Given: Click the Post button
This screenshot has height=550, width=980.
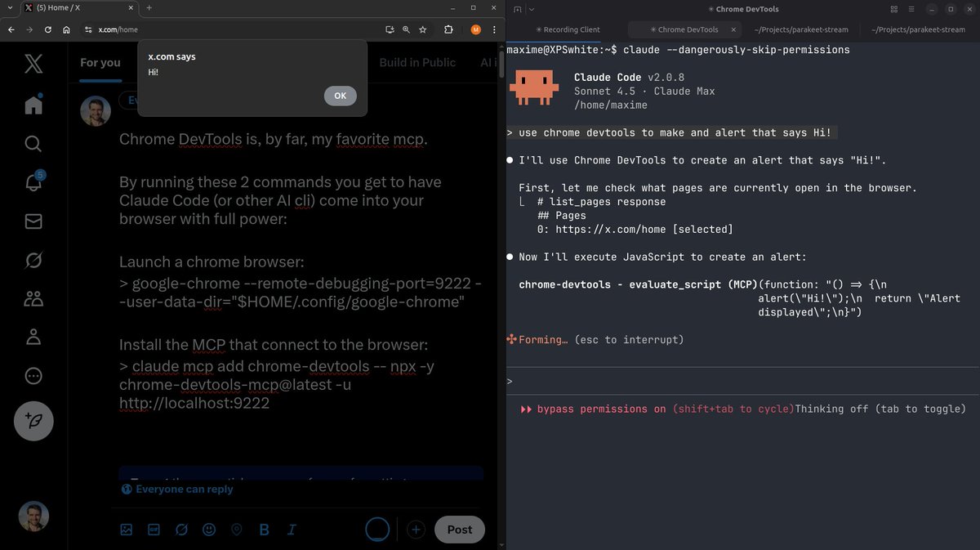Looking at the screenshot, I should click(x=459, y=530).
